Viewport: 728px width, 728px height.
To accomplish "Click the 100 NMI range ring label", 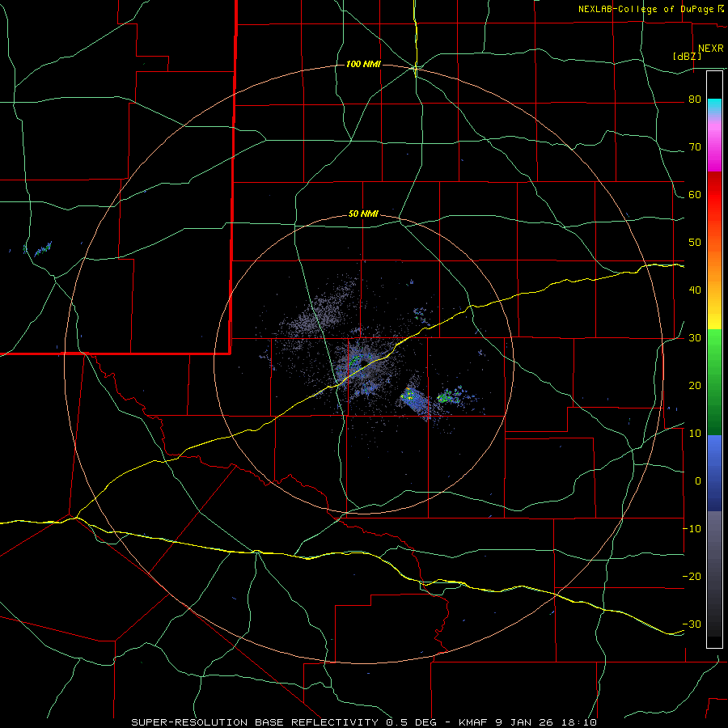I will pos(363,64).
